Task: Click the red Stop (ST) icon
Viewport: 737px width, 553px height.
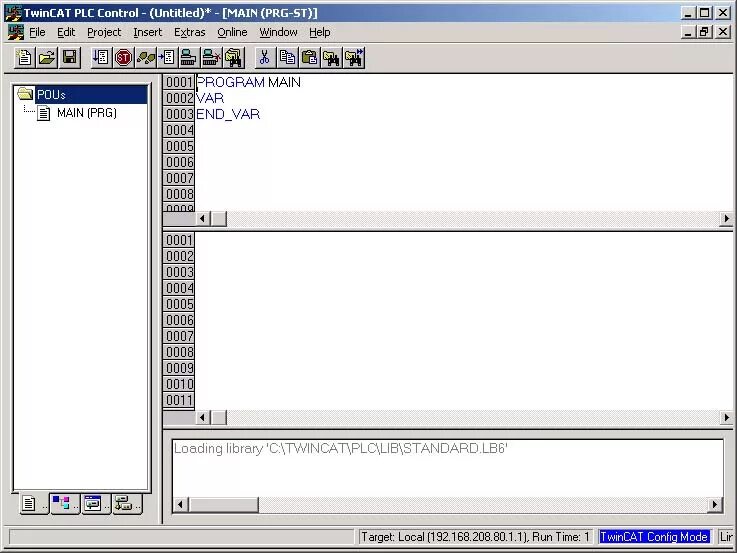Action: coord(123,58)
